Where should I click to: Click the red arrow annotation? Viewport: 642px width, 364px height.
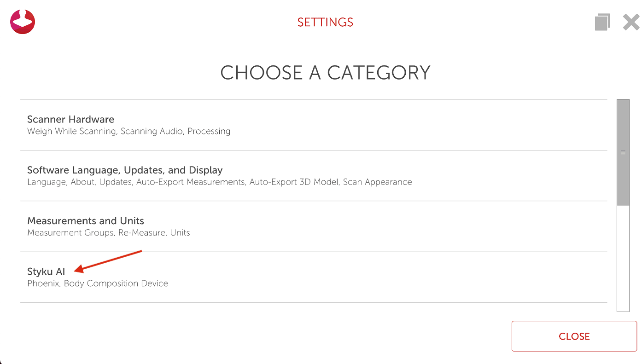tap(109, 260)
